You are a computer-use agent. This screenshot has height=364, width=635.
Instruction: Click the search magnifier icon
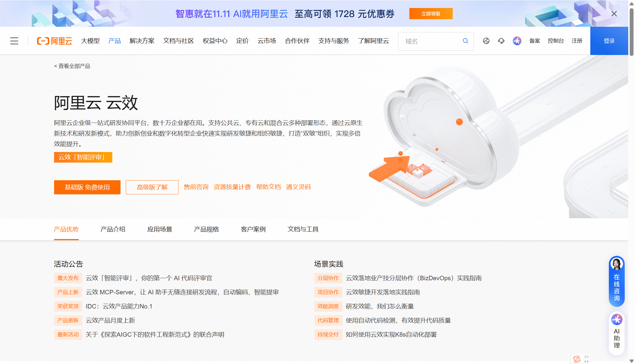[x=465, y=41]
